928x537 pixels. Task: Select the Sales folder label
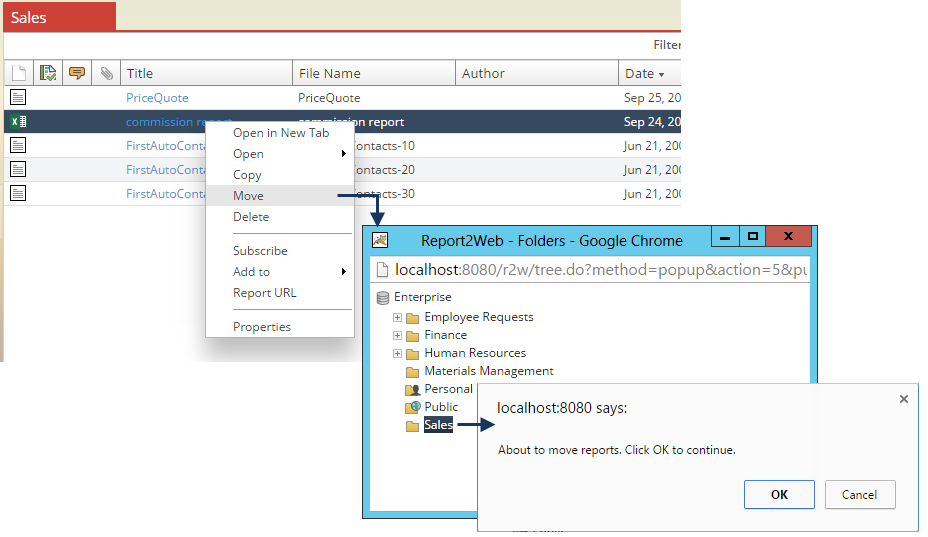click(x=439, y=425)
